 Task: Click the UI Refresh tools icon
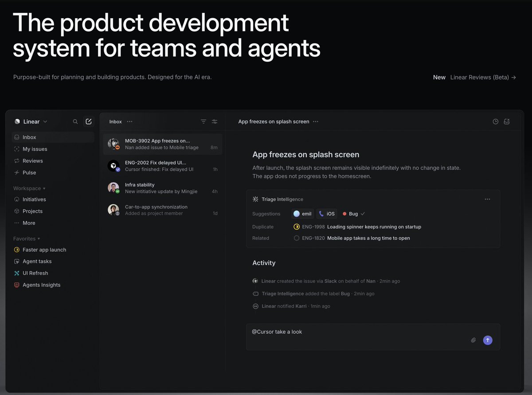pyautogui.click(x=17, y=273)
